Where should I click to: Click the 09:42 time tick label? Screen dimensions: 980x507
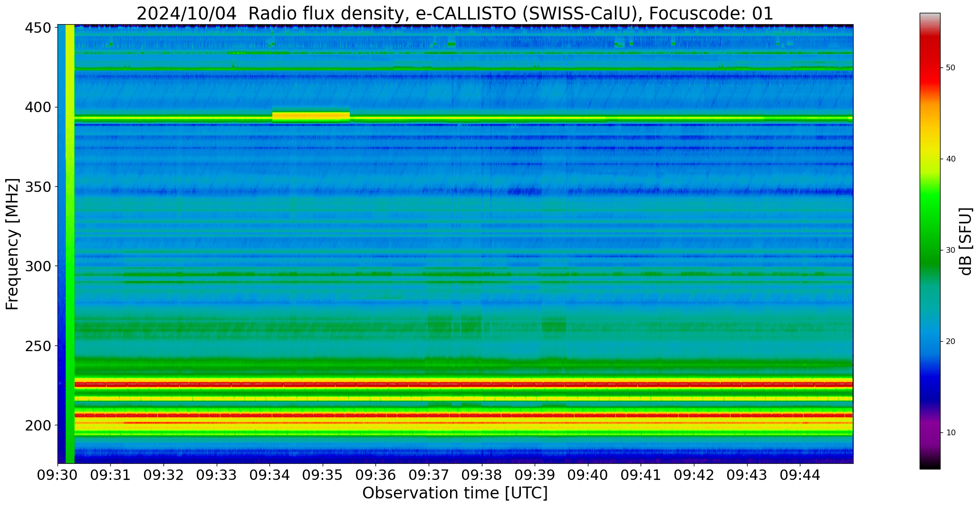tap(694, 476)
